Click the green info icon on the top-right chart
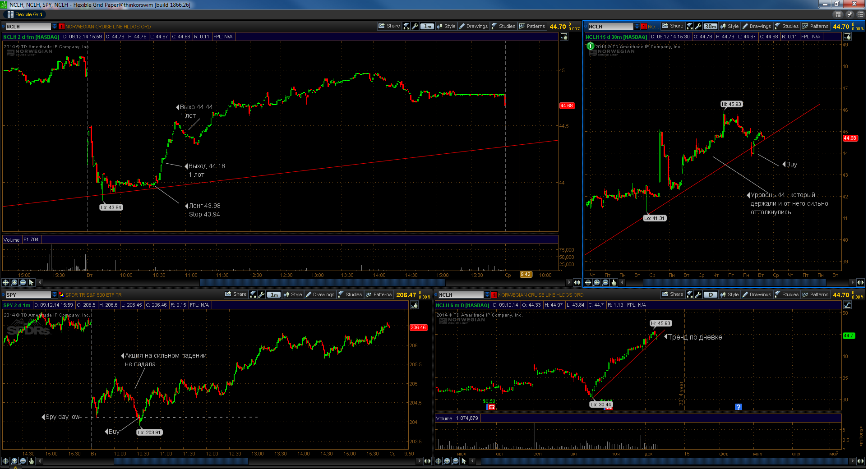 coord(590,46)
